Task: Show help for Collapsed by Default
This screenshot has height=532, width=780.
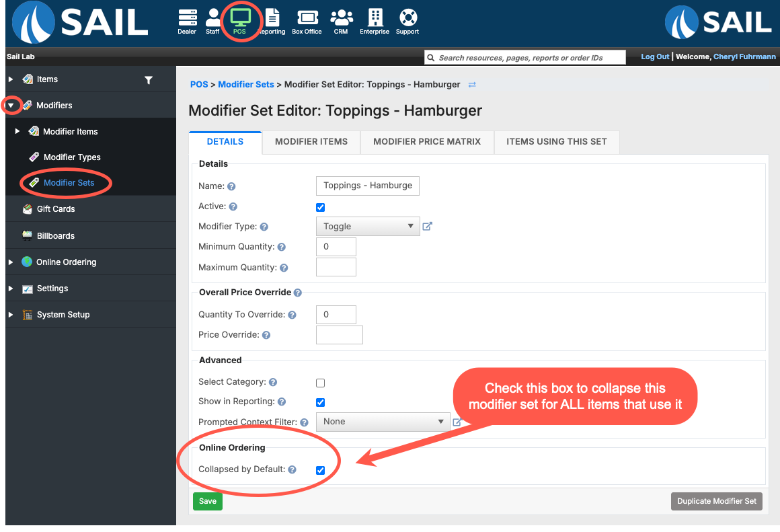Action: pos(292,470)
